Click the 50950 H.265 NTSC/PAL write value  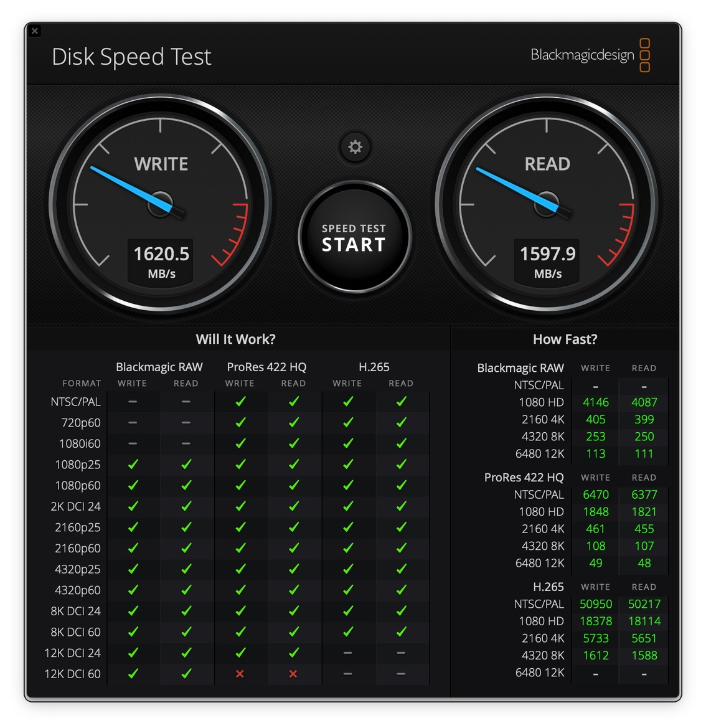point(596,604)
